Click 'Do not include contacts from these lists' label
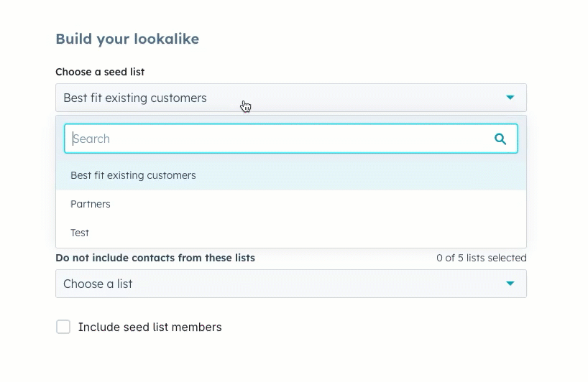The height and width of the screenshot is (382, 588). pos(155,258)
